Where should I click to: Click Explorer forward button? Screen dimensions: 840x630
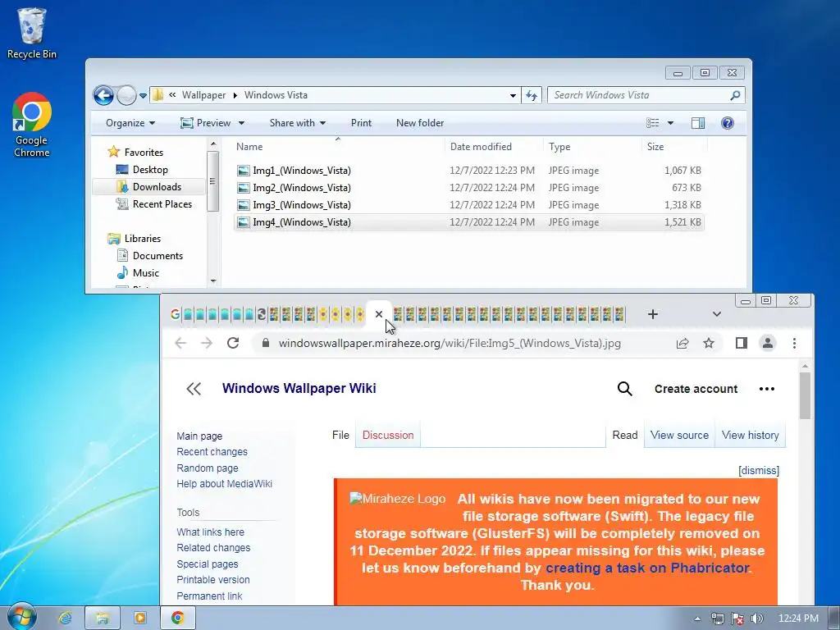(x=126, y=95)
